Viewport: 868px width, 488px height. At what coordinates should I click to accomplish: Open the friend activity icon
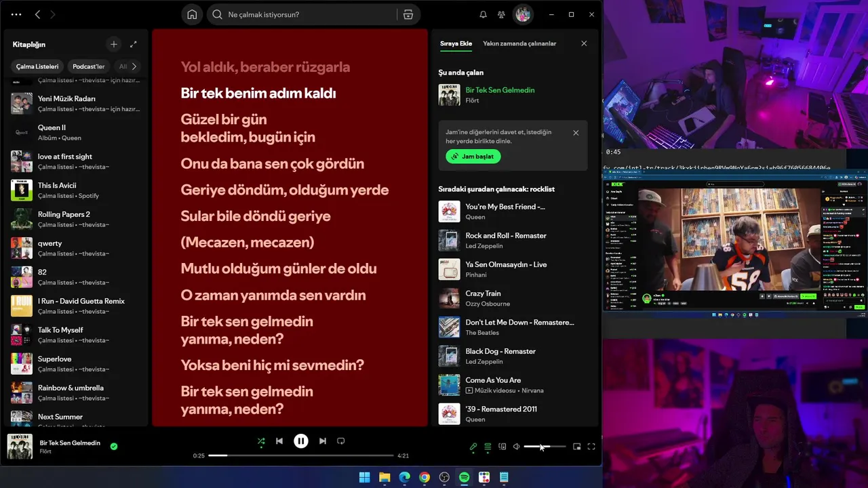501,14
